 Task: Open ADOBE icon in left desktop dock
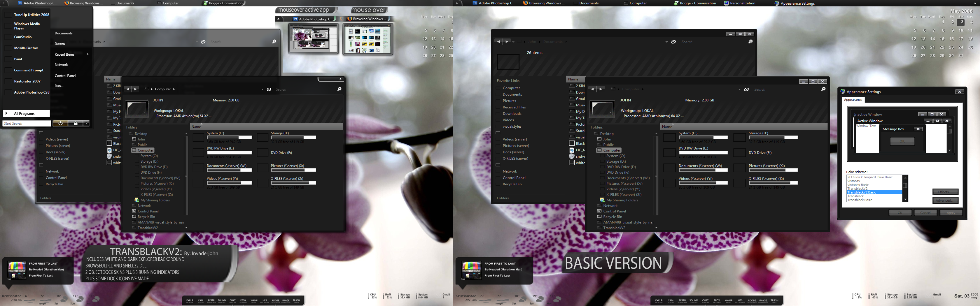point(275,301)
